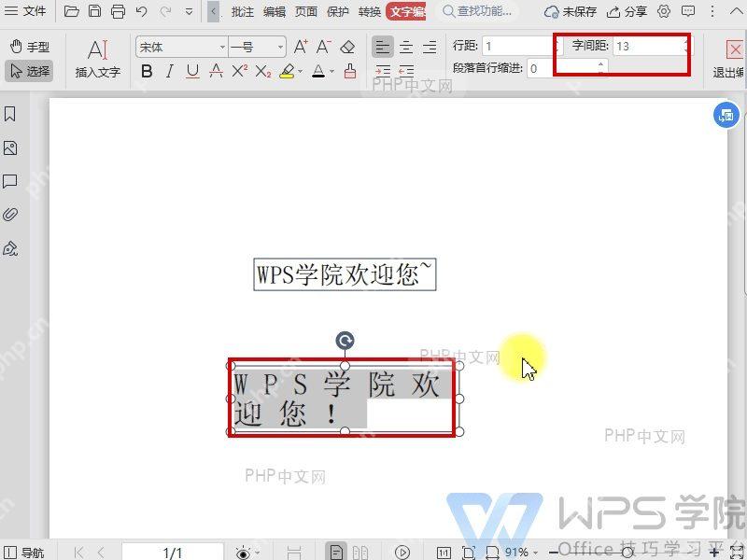Click the decrease indent icon
Viewport: 747px width, 560px height.
406,72
